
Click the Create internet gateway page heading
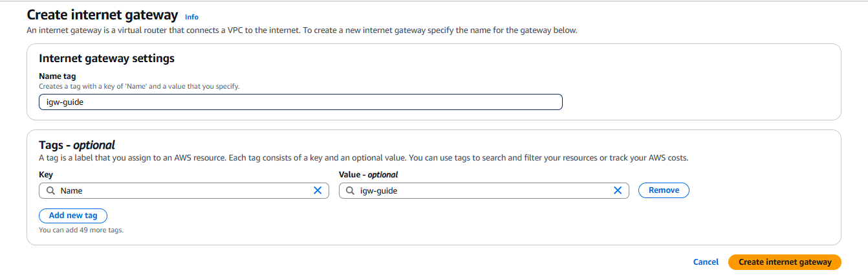coord(102,15)
